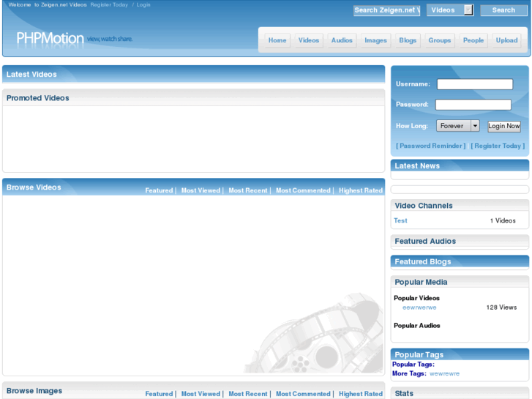Open the Password Reminder link
532x399 pixels.
pos(430,146)
